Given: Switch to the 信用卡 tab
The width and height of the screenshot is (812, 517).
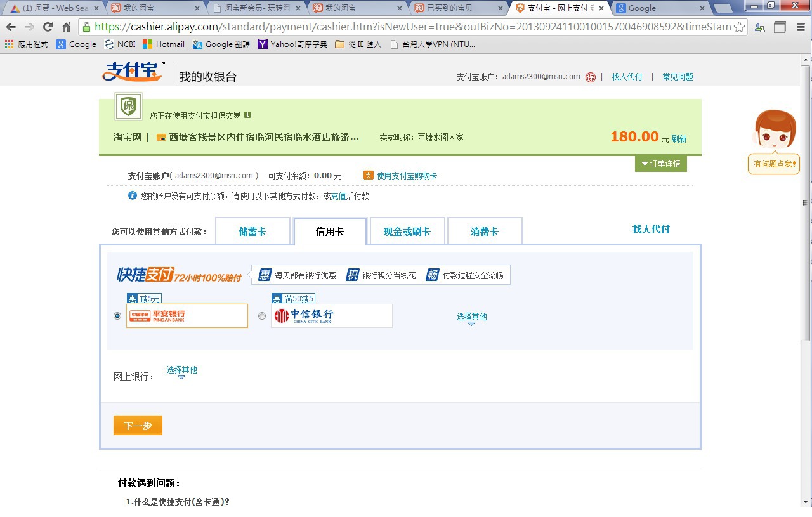Looking at the screenshot, I should click(x=330, y=232).
